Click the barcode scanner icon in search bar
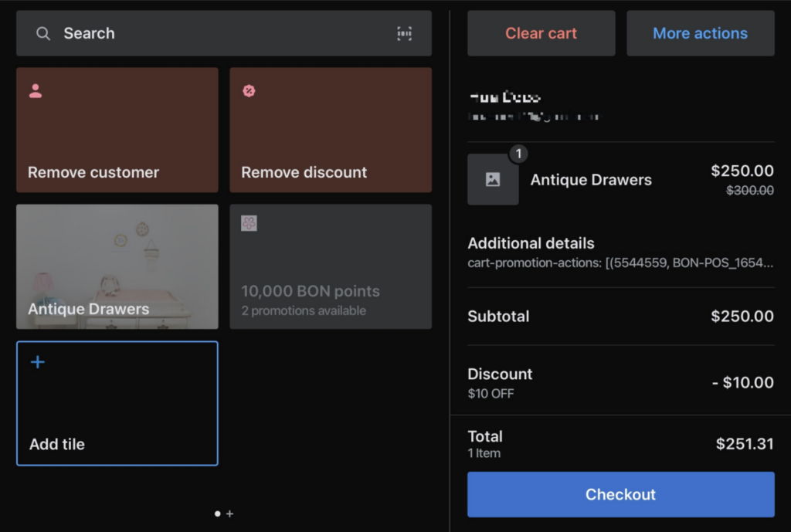 pos(404,33)
